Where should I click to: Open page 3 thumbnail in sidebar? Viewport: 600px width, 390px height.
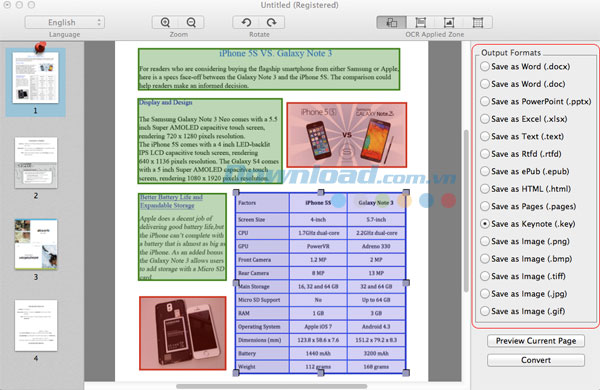[36, 244]
